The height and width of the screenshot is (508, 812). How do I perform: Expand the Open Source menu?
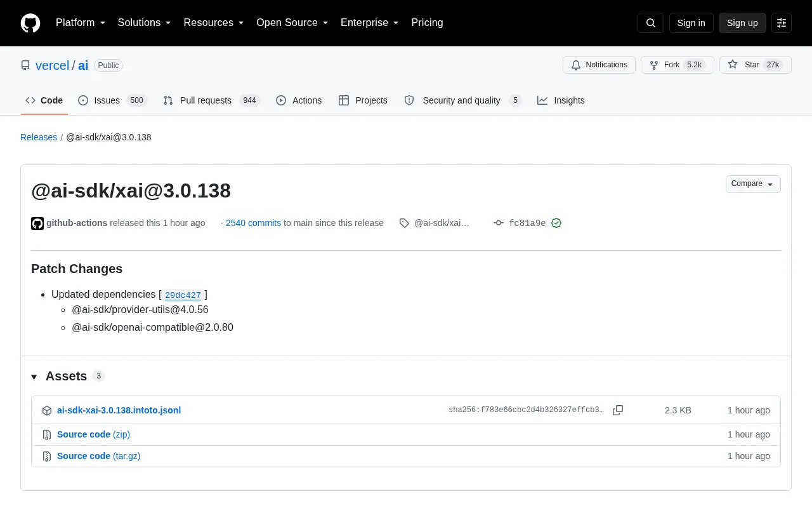[292, 23]
